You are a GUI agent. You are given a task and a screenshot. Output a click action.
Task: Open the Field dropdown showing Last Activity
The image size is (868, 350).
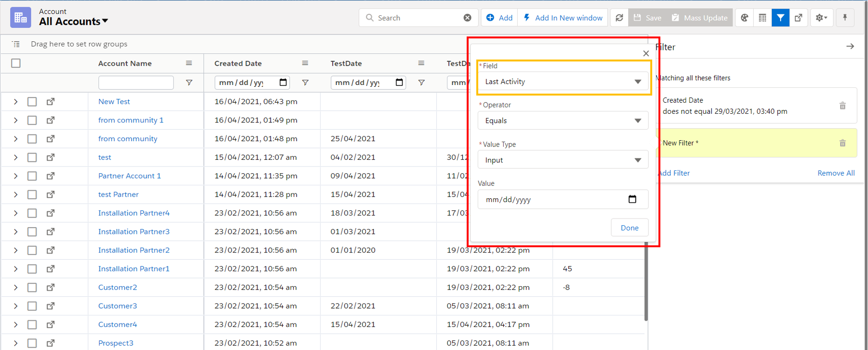tap(563, 82)
